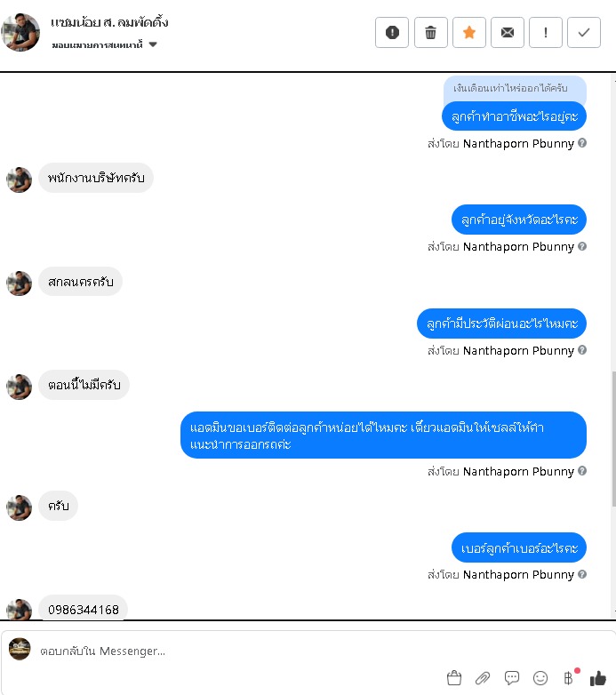This screenshot has height=695, width=616.
Task: Toggle the orange star follow-up icon
Action: [468, 32]
